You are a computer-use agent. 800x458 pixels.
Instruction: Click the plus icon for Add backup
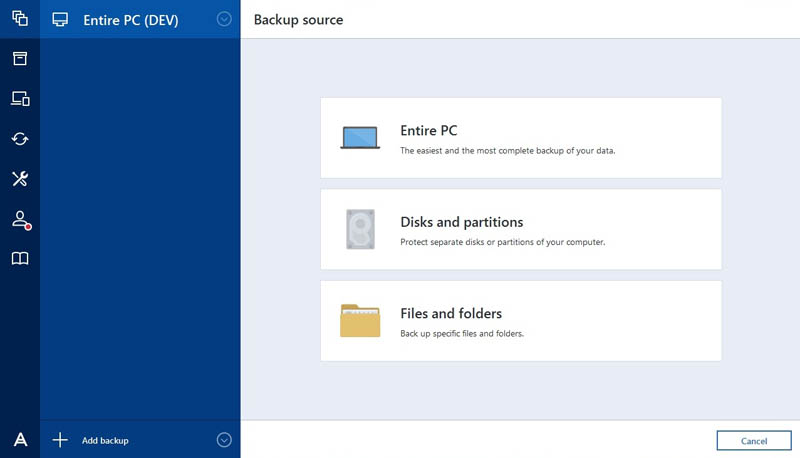pos(60,440)
